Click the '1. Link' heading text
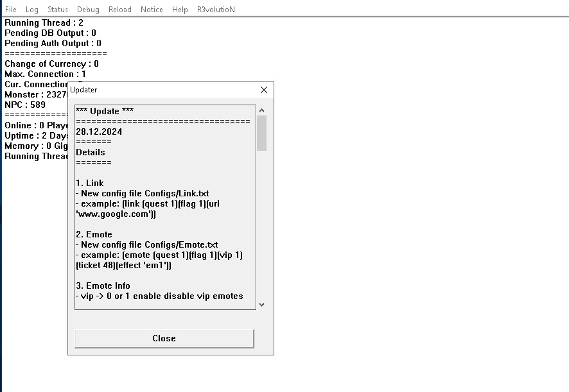569x392 pixels. (x=90, y=183)
